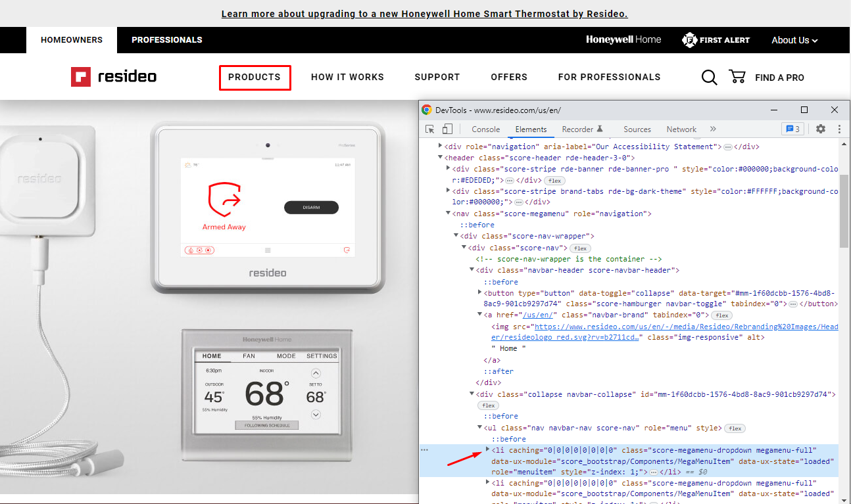This screenshot has height=504, width=851.
Task: Toggle the device toolbar in DevTools
Action: [x=447, y=129]
